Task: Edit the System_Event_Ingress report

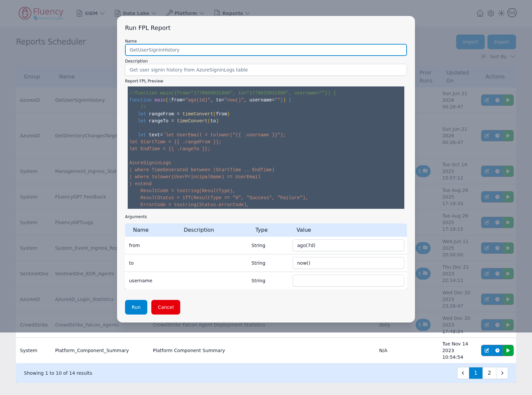Action: click(x=486, y=248)
